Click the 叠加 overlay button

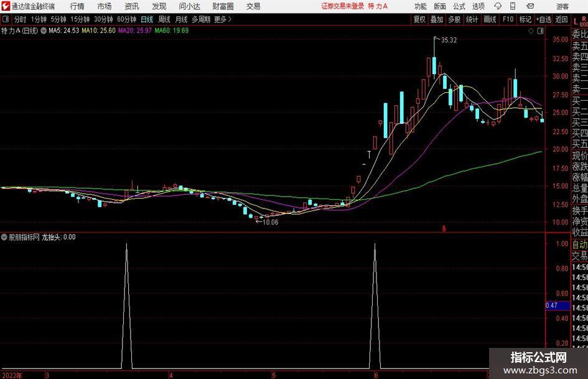(437, 19)
